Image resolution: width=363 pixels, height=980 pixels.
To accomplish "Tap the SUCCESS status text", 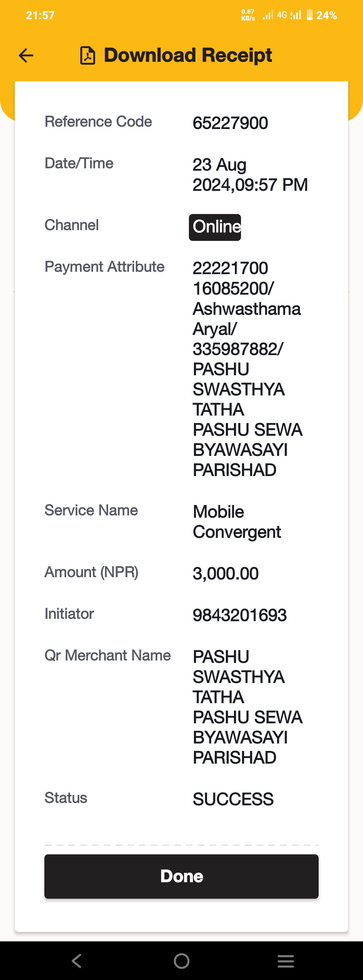I will [x=233, y=799].
